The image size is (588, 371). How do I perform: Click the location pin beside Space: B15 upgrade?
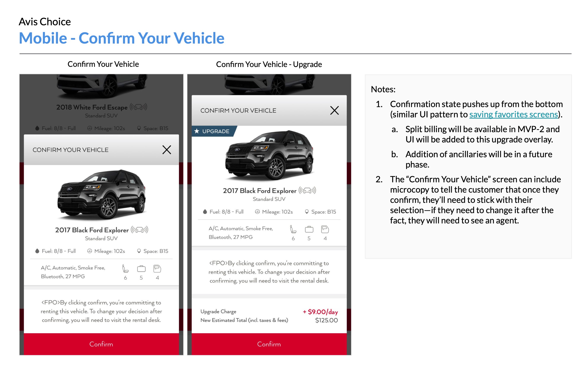tap(307, 212)
